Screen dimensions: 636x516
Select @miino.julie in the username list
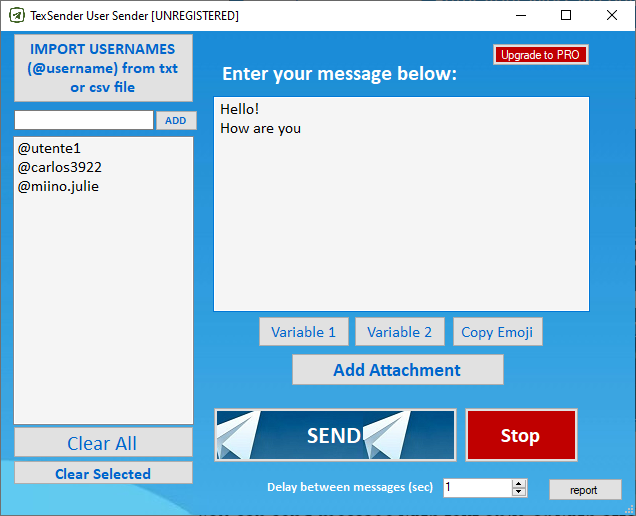(x=58, y=187)
